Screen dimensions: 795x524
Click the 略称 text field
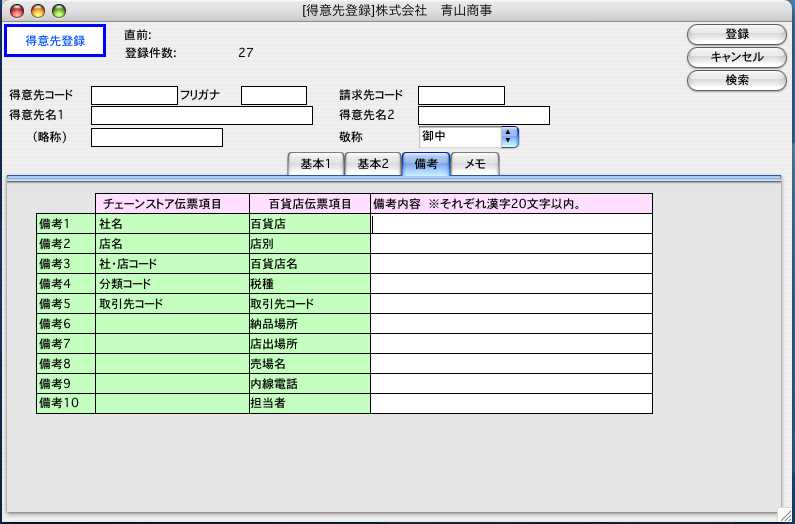pos(156,138)
